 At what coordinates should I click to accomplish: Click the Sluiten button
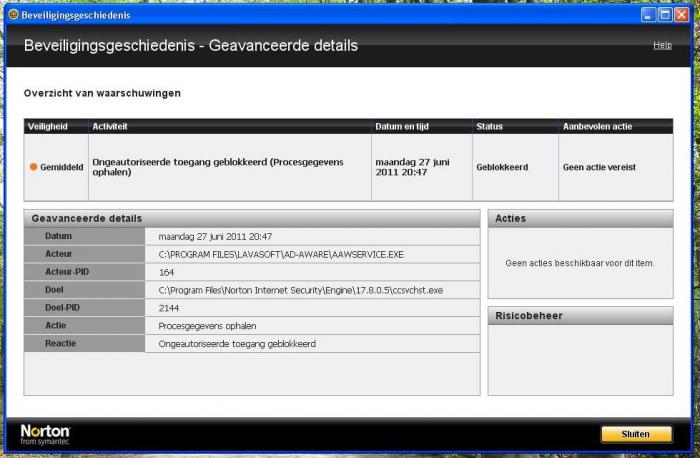click(x=636, y=434)
